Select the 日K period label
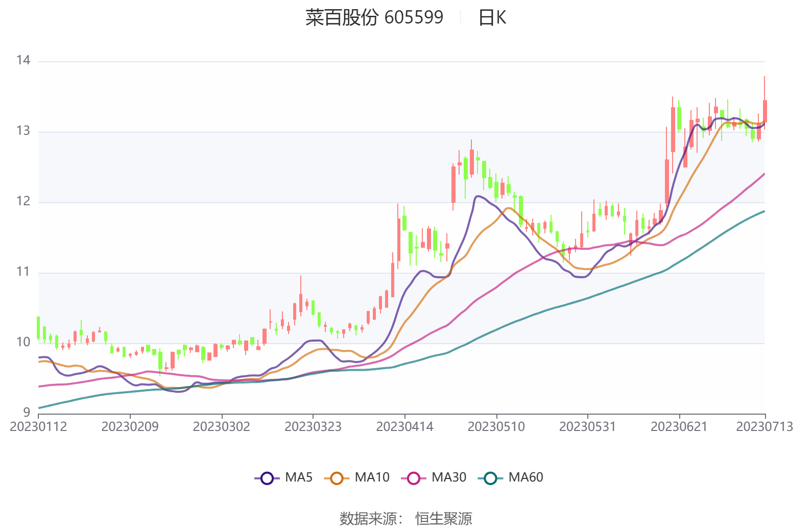The width and height of the screenshot is (812, 528). [492, 18]
